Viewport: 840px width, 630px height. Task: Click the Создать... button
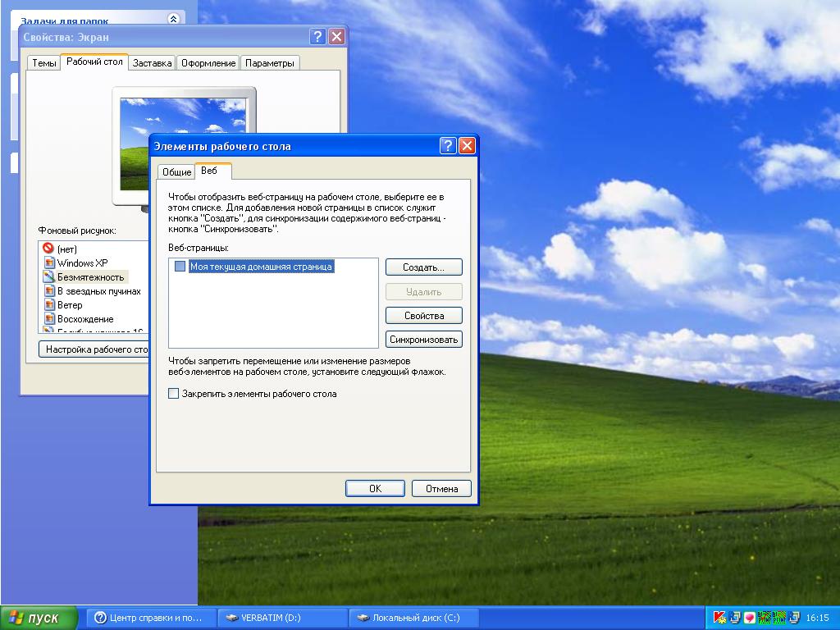424,267
